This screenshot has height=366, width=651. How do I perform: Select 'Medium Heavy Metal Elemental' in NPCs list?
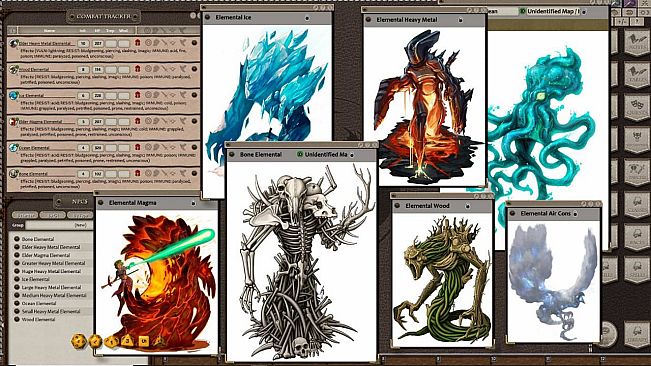pos(54,295)
